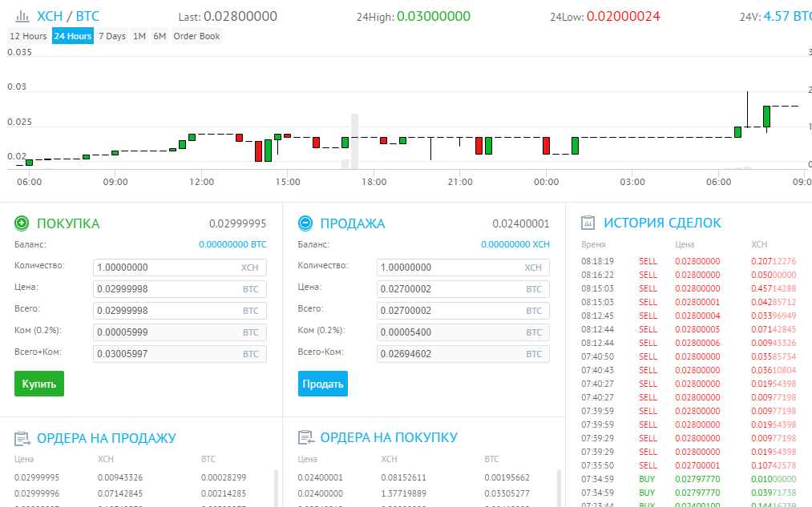Click the green Купить button
The height and width of the screenshot is (507, 812).
[x=38, y=384]
